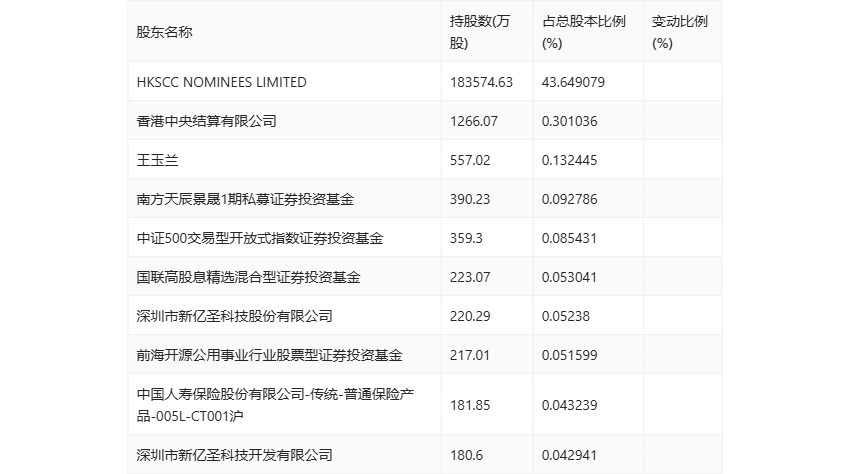The width and height of the screenshot is (850, 474).
Task: Select shareholder 深圳市新亿圣科技股份有限公司
Action: click(x=234, y=316)
